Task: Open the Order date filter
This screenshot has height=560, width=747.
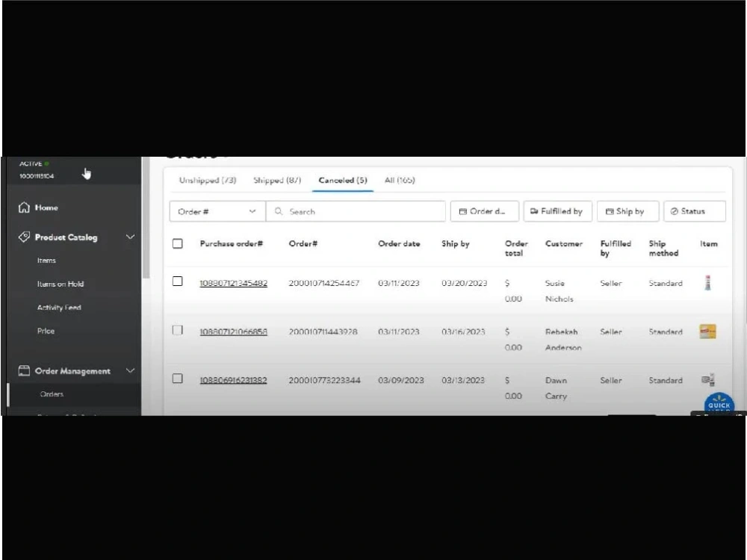Action: coord(485,211)
